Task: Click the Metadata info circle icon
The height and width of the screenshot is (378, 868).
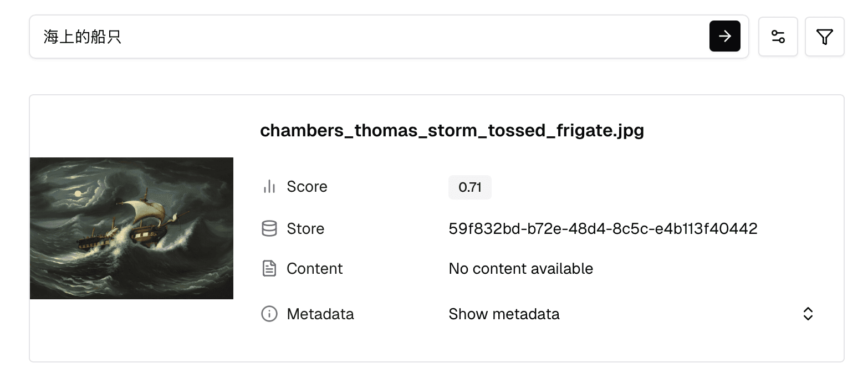Action: pyautogui.click(x=269, y=314)
